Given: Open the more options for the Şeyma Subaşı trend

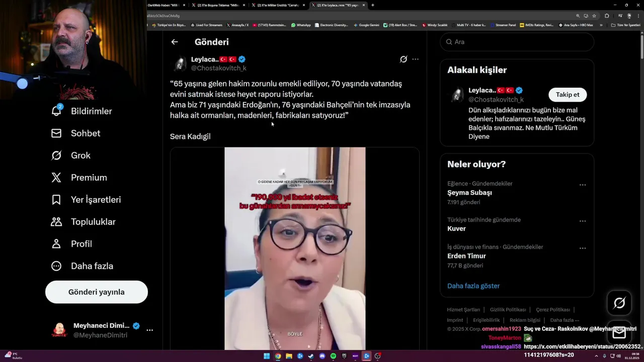Looking at the screenshot, I should pos(583,185).
